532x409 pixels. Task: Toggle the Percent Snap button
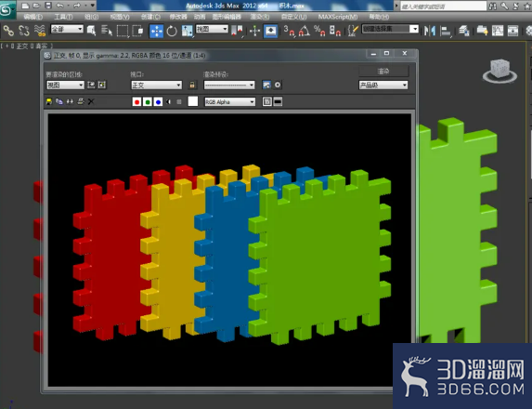click(319, 31)
